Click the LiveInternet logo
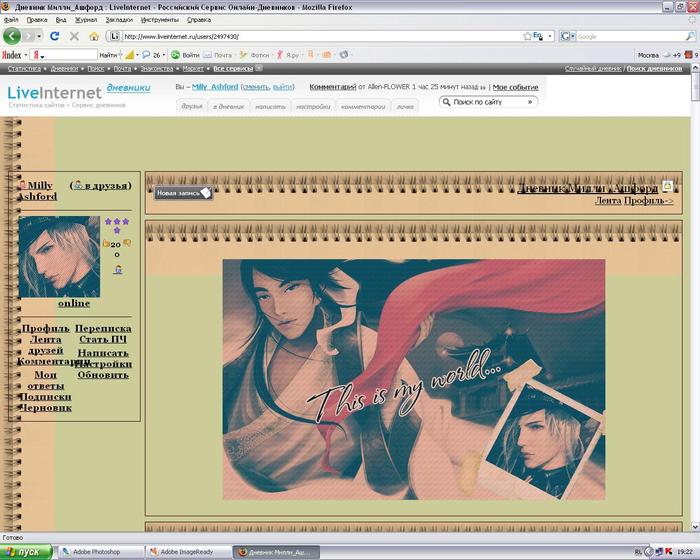This screenshot has width=700, height=560. pos(54,92)
